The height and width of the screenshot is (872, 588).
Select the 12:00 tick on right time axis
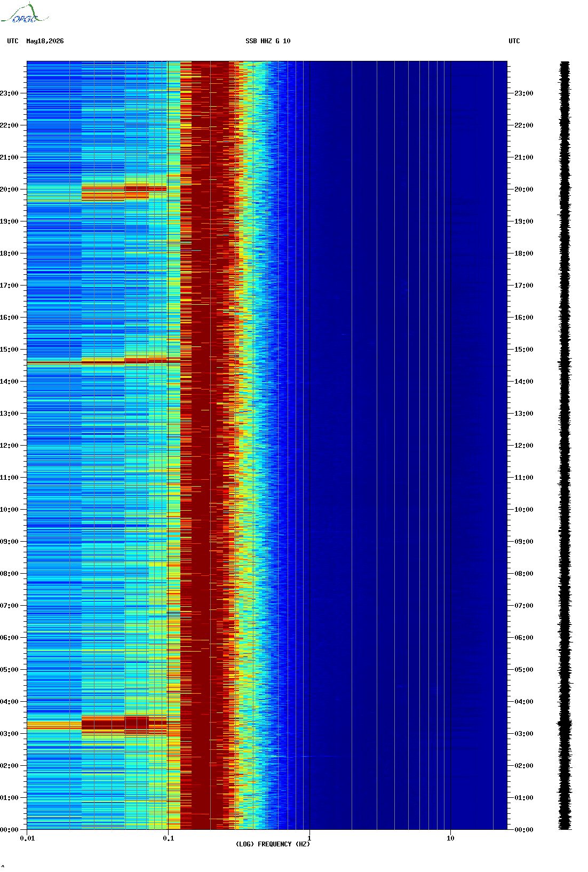pos(523,446)
